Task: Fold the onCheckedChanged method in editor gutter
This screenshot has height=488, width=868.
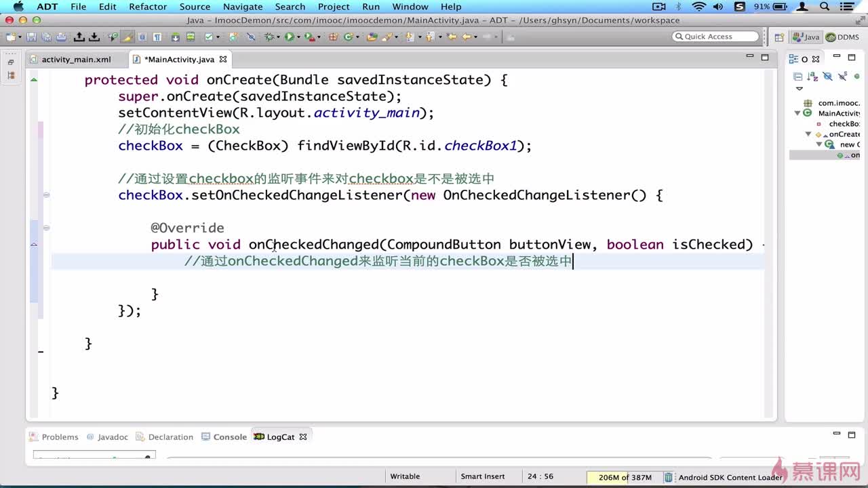Action: pos(46,228)
